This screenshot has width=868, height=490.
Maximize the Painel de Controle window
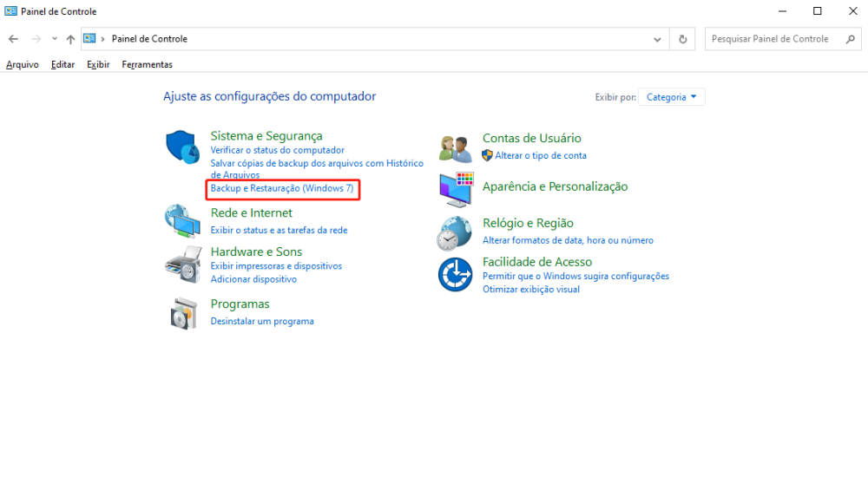(x=817, y=11)
